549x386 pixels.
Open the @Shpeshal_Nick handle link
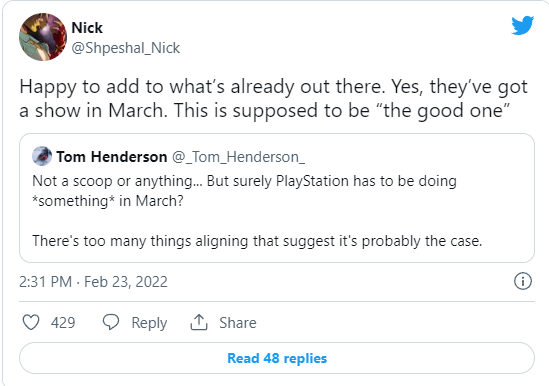point(126,48)
